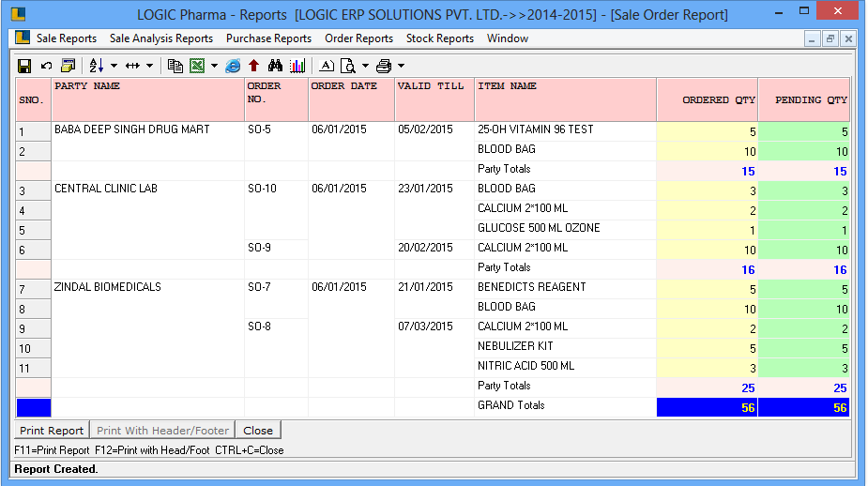
Task: Click the printer icon
Action: click(384, 67)
